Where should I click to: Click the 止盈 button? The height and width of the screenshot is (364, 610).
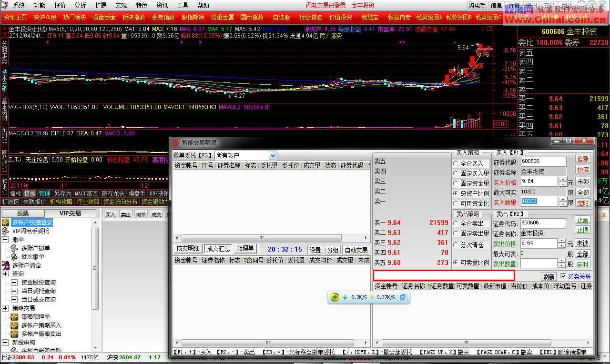pyautogui.click(x=583, y=220)
